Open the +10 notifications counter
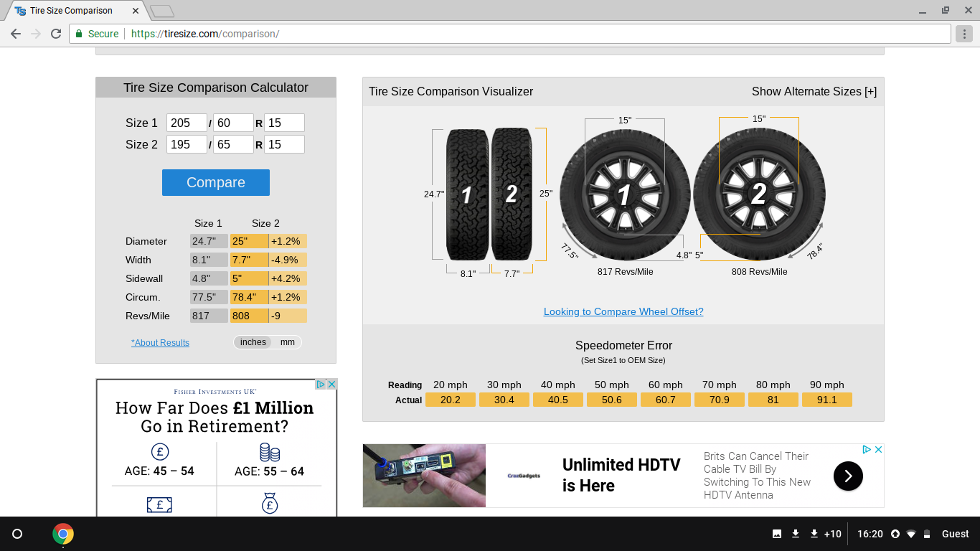 coord(834,534)
